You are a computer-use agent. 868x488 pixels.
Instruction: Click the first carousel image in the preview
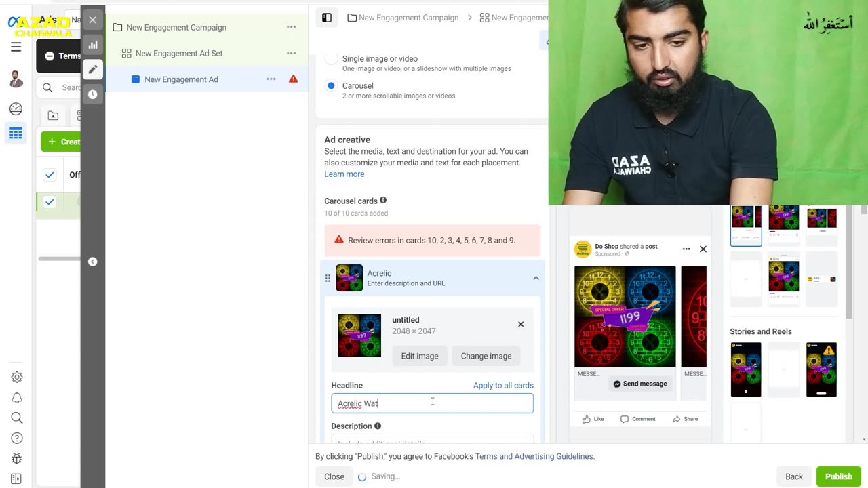[x=625, y=317]
